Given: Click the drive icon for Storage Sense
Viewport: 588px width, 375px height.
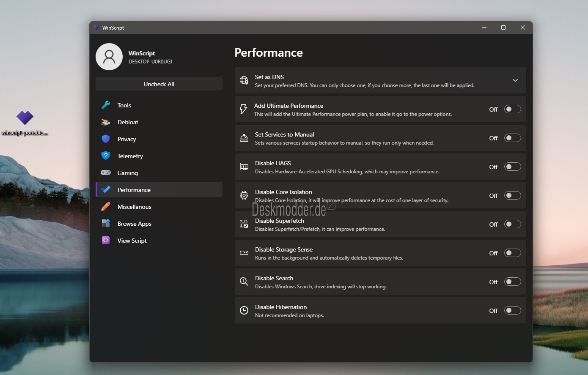Looking at the screenshot, I should pyautogui.click(x=244, y=253).
